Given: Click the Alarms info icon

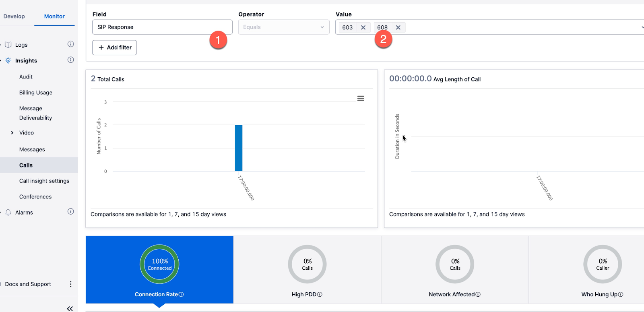Looking at the screenshot, I should pos(70,211).
